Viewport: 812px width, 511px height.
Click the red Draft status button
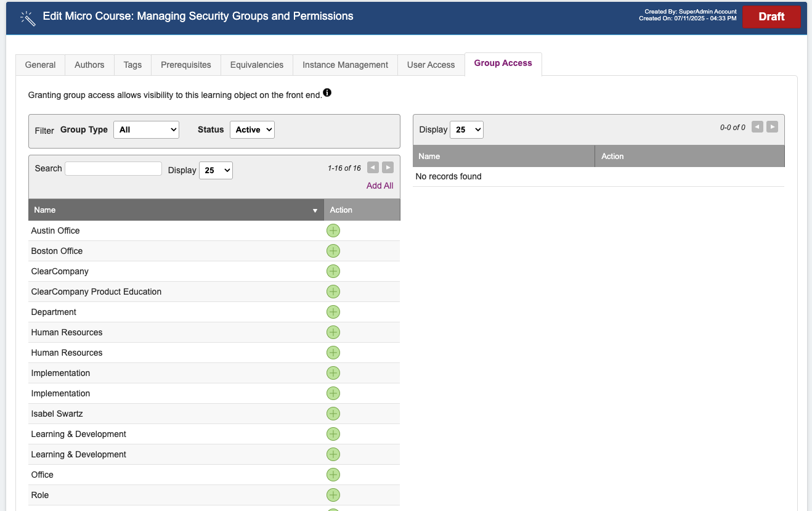[x=771, y=17]
